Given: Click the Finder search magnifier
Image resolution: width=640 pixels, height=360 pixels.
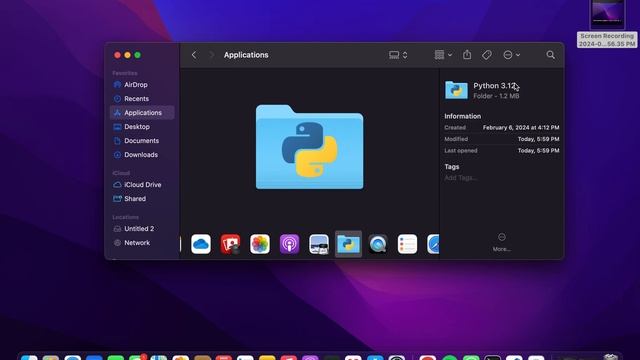Looking at the screenshot, I should [x=551, y=55].
